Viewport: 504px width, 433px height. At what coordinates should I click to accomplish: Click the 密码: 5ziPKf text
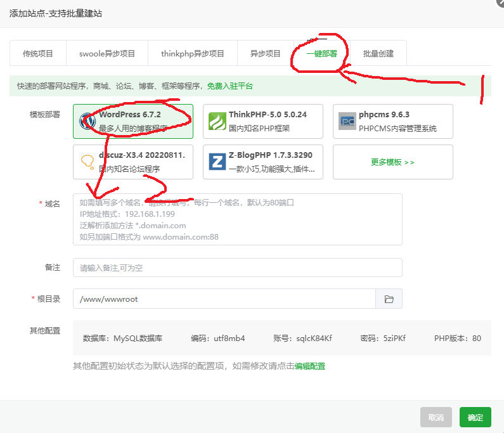pos(383,338)
